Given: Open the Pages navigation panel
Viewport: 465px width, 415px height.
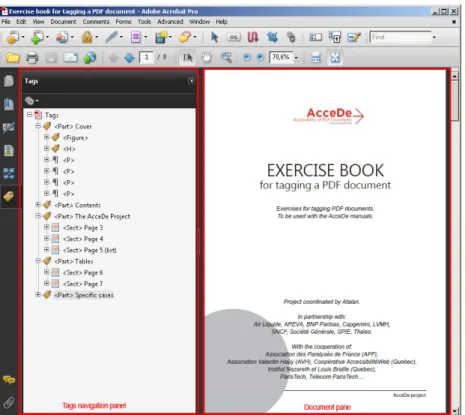Looking at the screenshot, I should click(9, 81).
